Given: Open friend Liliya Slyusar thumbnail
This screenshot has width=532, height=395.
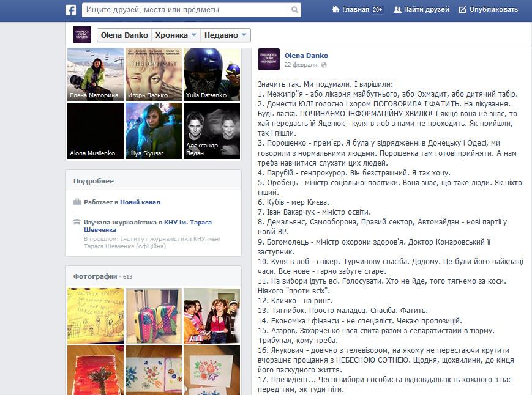Looking at the screenshot, I should point(154,130).
